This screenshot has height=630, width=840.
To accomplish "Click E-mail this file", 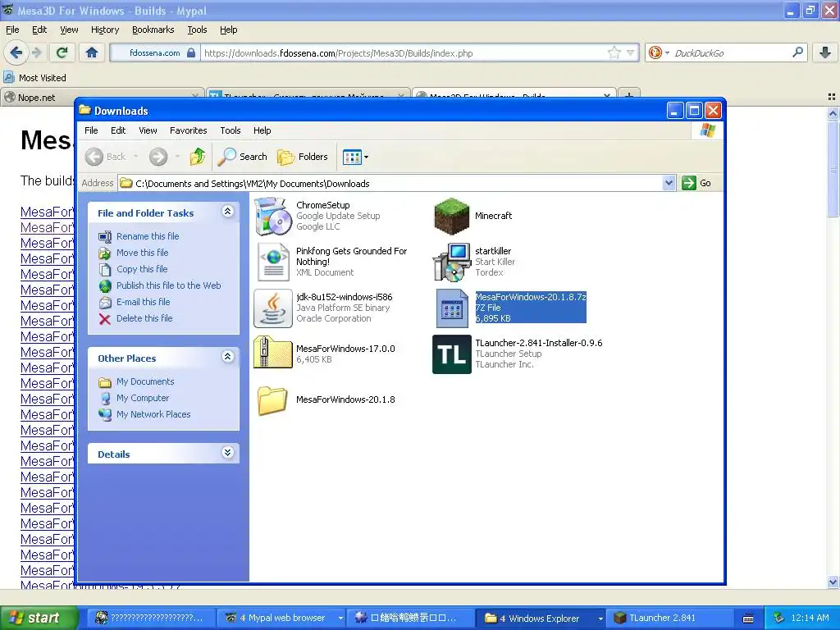I will 143,302.
